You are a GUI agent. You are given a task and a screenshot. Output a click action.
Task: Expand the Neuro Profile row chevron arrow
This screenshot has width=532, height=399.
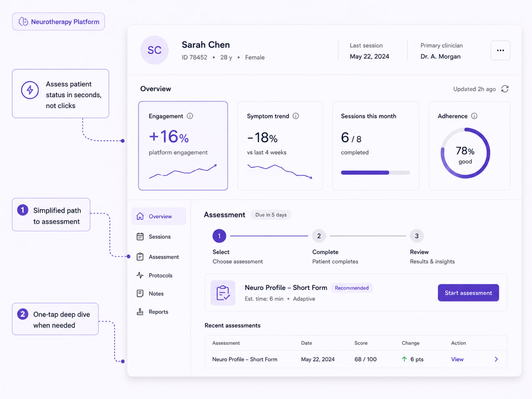click(x=496, y=359)
